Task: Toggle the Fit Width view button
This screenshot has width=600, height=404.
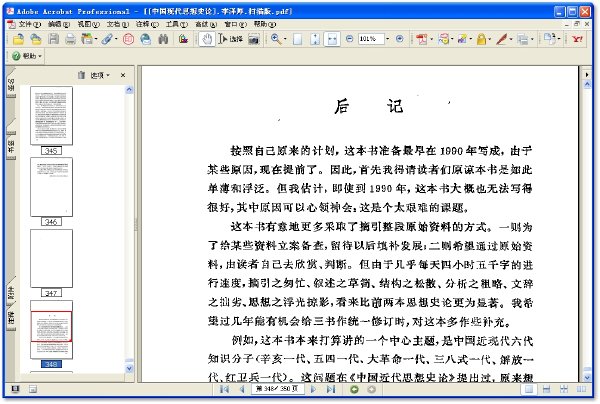Action: coord(332,39)
